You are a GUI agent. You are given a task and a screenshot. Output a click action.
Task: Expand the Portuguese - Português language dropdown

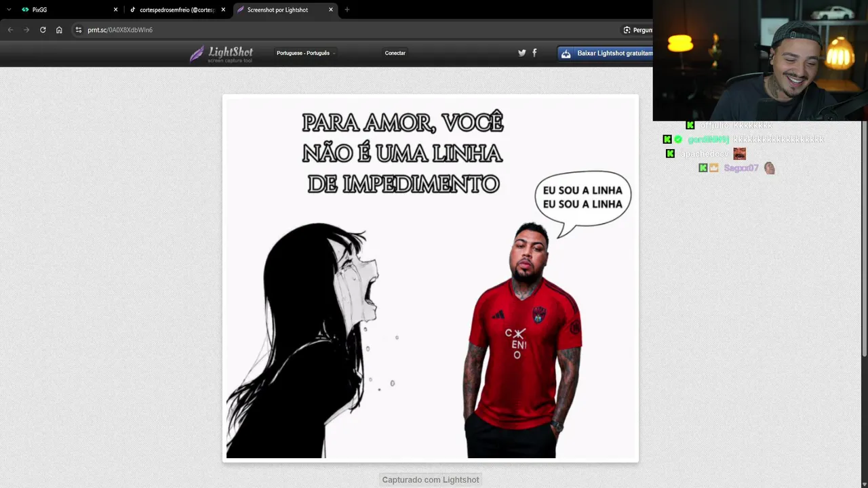pyautogui.click(x=306, y=53)
